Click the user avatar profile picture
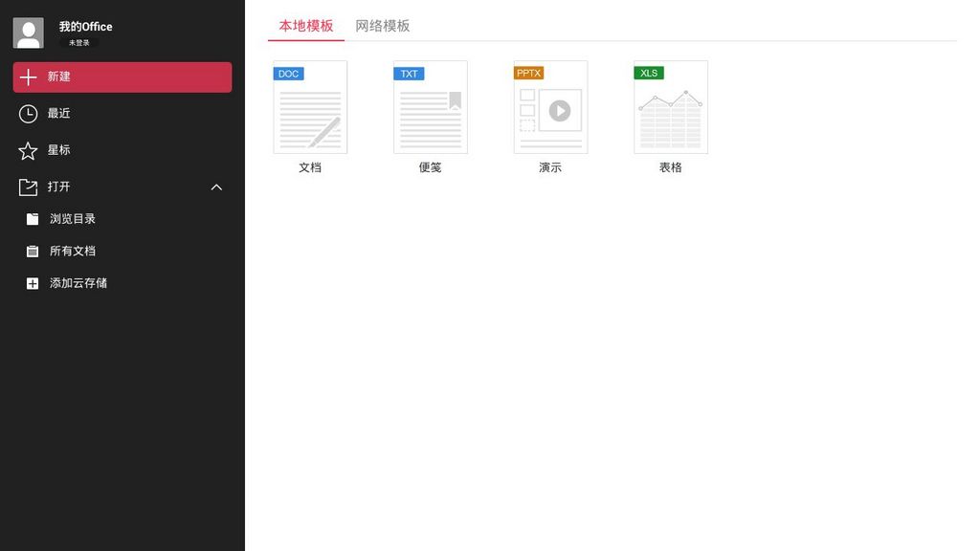 click(x=29, y=33)
